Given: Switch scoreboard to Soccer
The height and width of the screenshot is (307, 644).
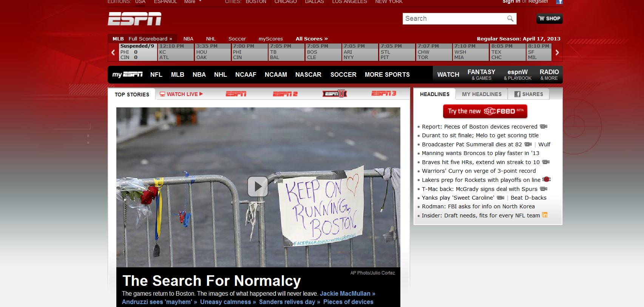Looking at the screenshot, I should (x=237, y=39).
